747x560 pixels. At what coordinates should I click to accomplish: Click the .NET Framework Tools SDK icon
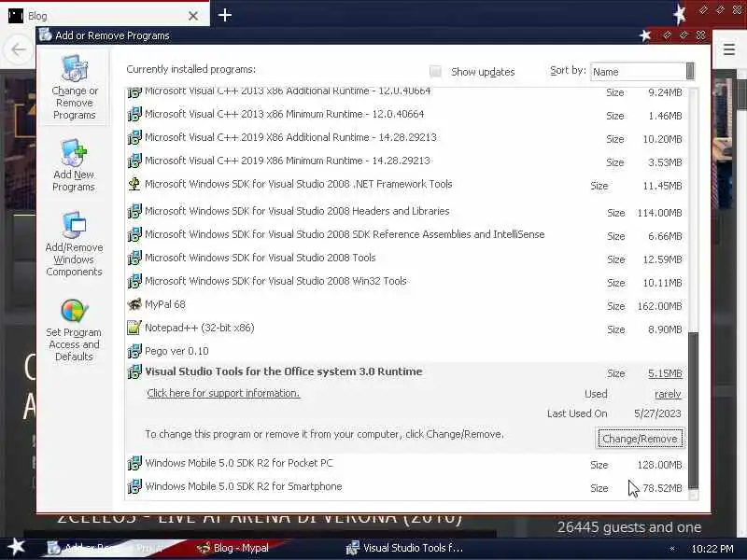click(x=134, y=184)
